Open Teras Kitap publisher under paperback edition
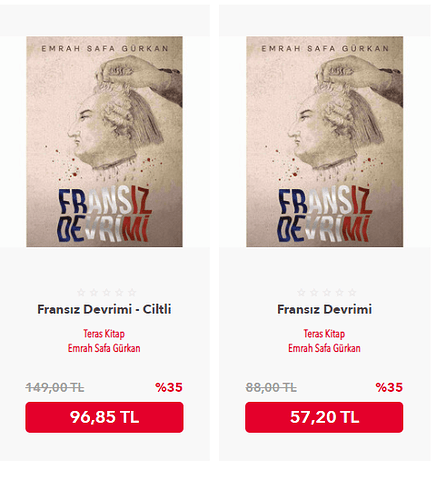 324,334
